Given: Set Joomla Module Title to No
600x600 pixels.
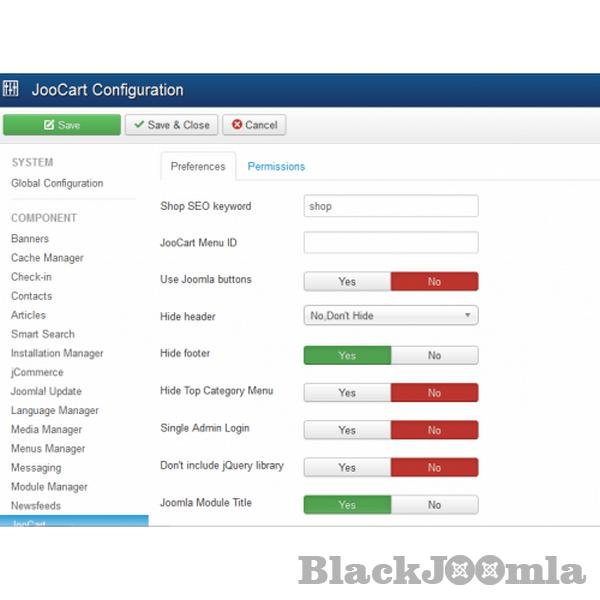Looking at the screenshot, I should pos(434,505).
